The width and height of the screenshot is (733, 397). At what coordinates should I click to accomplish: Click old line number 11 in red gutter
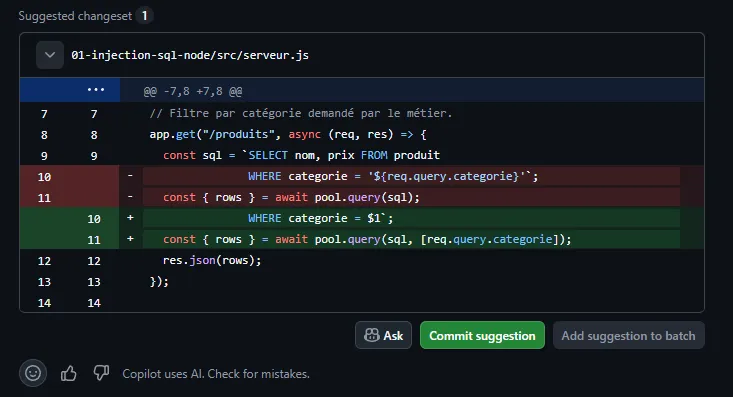pos(44,198)
